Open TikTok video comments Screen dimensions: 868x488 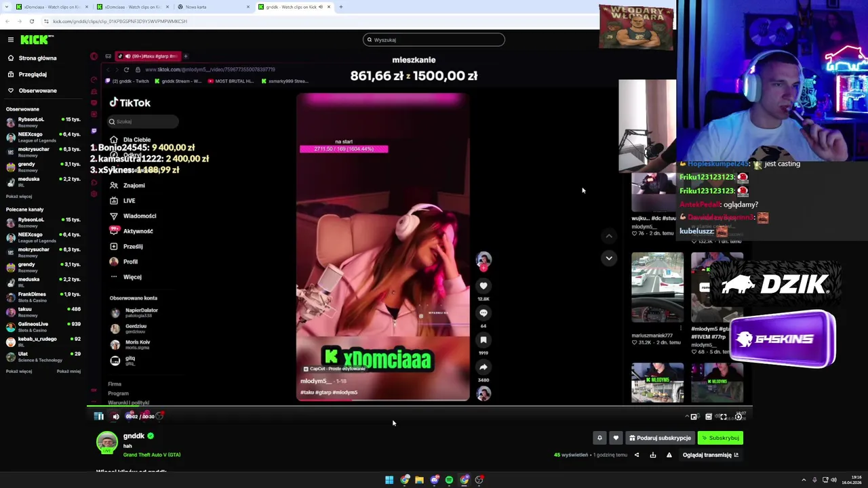484,313
